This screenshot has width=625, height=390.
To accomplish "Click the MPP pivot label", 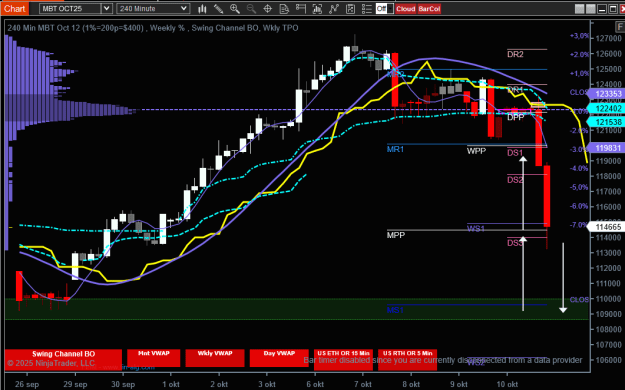I will pyautogui.click(x=395, y=235).
